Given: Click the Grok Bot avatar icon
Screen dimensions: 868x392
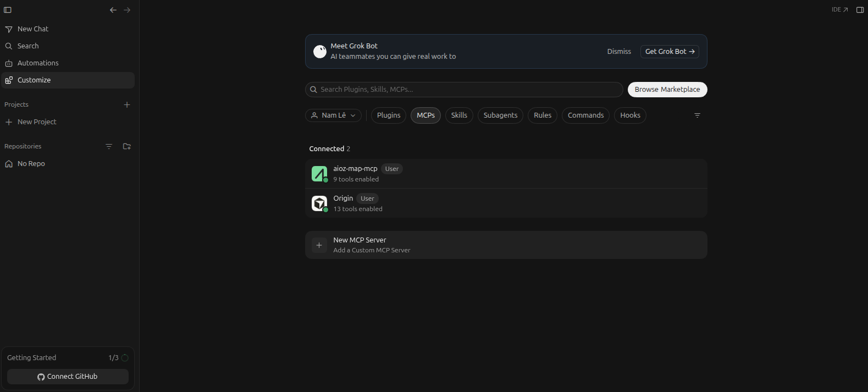Looking at the screenshot, I should point(320,52).
